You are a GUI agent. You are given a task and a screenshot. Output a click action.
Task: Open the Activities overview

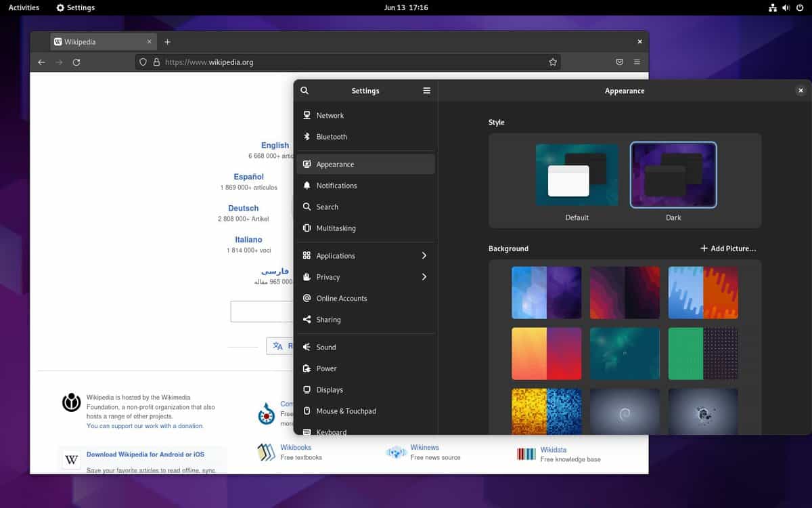24,7
